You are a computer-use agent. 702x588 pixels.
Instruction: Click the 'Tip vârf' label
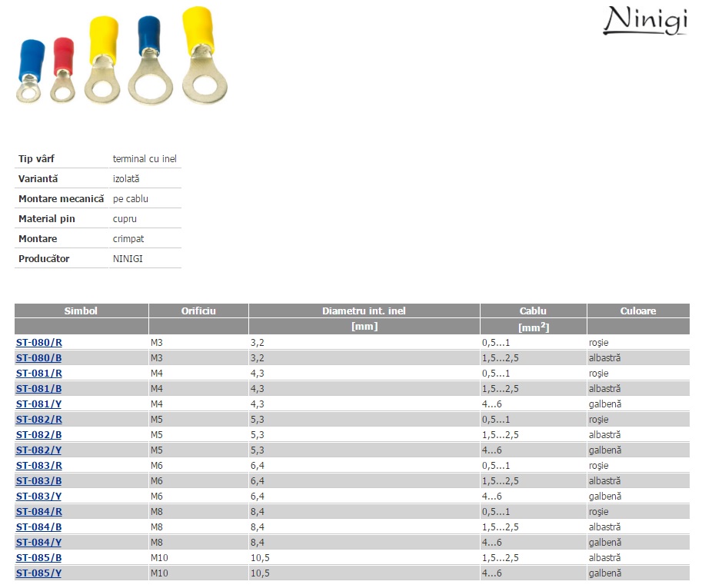point(36,159)
